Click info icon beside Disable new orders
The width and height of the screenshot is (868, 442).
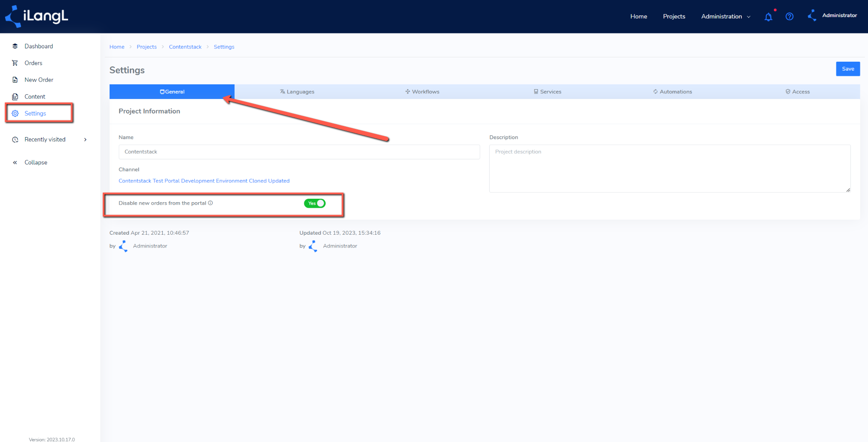[211, 203]
